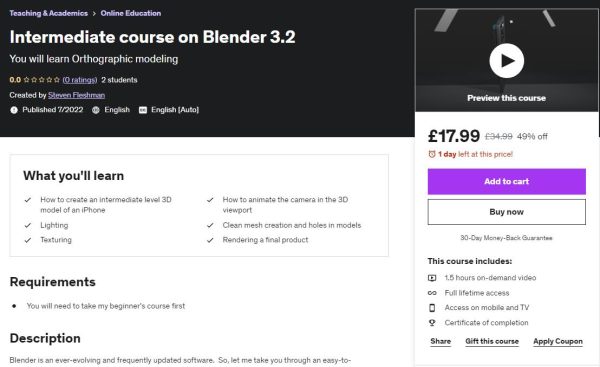Share this course
Screen dimensions: 600x367
tap(440, 341)
